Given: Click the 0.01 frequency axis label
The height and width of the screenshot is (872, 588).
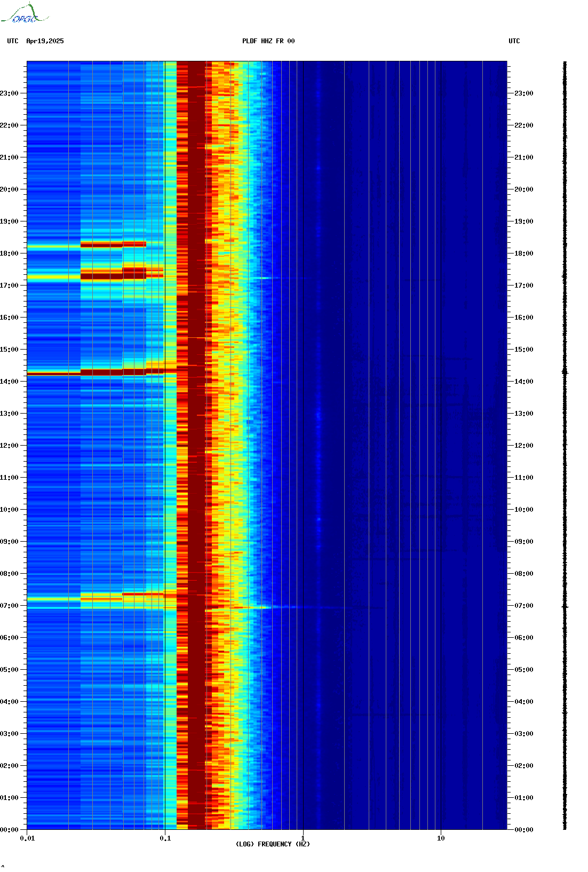Looking at the screenshot, I should tap(27, 838).
